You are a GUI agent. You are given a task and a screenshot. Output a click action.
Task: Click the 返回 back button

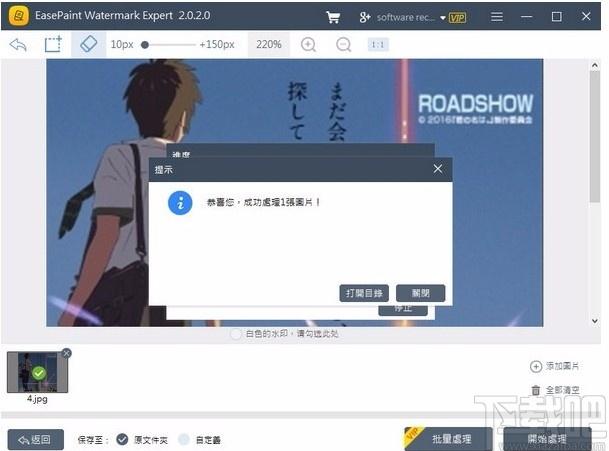(x=36, y=440)
